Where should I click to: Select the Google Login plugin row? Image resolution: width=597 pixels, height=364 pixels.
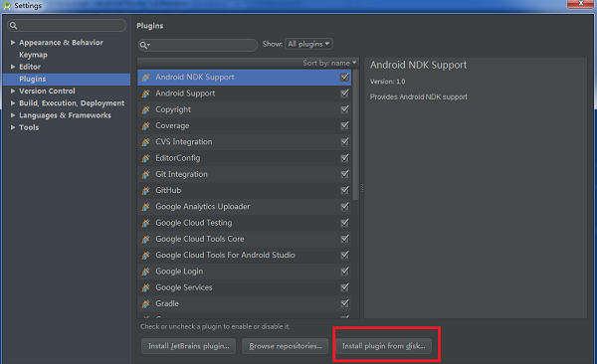coord(245,272)
